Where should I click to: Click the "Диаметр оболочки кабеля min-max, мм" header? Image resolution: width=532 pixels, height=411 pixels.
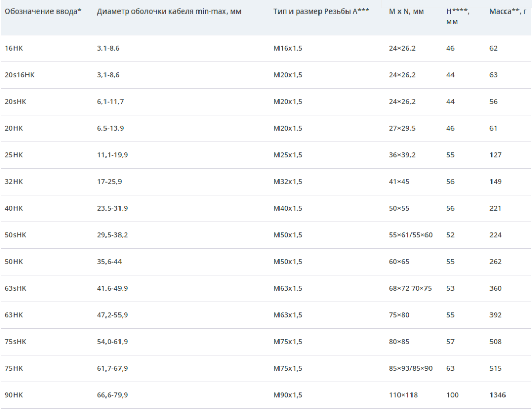click(169, 11)
